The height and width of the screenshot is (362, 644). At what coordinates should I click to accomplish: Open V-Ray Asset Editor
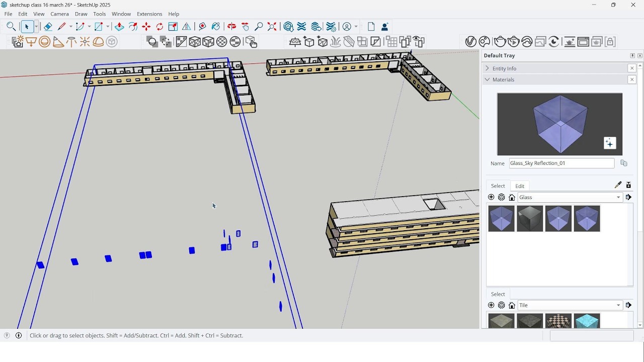pos(471,42)
